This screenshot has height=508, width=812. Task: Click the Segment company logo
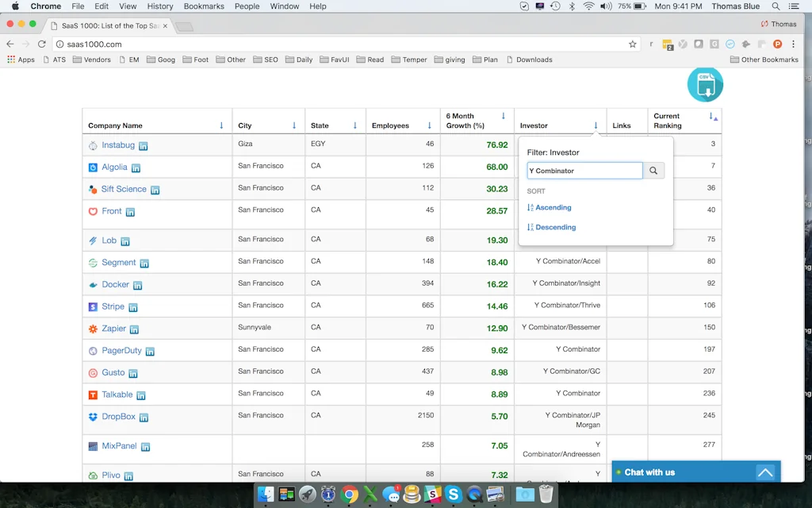pyautogui.click(x=95, y=262)
